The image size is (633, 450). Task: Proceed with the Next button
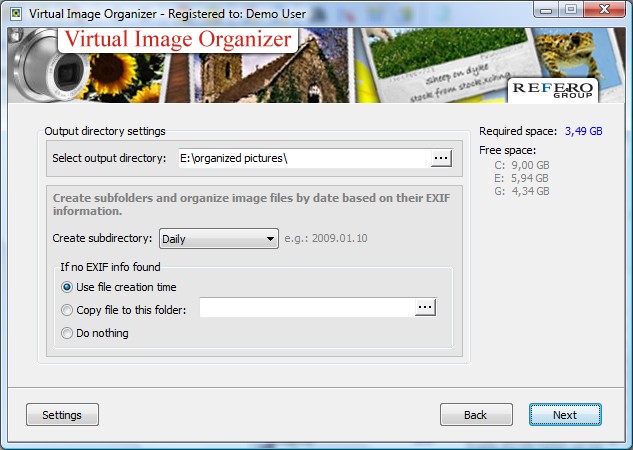click(x=565, y=414)
